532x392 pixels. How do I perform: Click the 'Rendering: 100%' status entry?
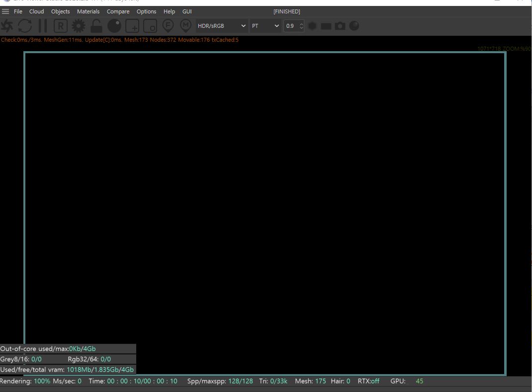click(25, 381)
